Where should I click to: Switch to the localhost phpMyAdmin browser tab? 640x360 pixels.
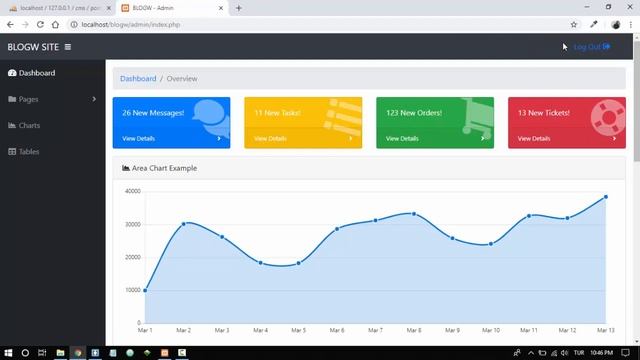[60, 8]
